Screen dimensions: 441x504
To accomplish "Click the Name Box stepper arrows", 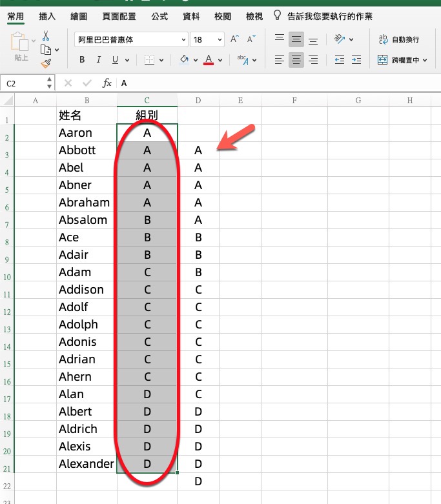I will (x=49, y=83).
